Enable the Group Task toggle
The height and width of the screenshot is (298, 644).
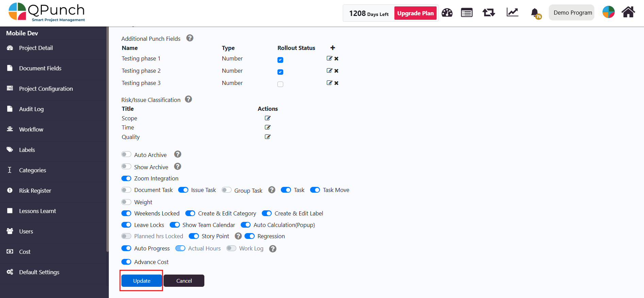[x=226, y=190]
